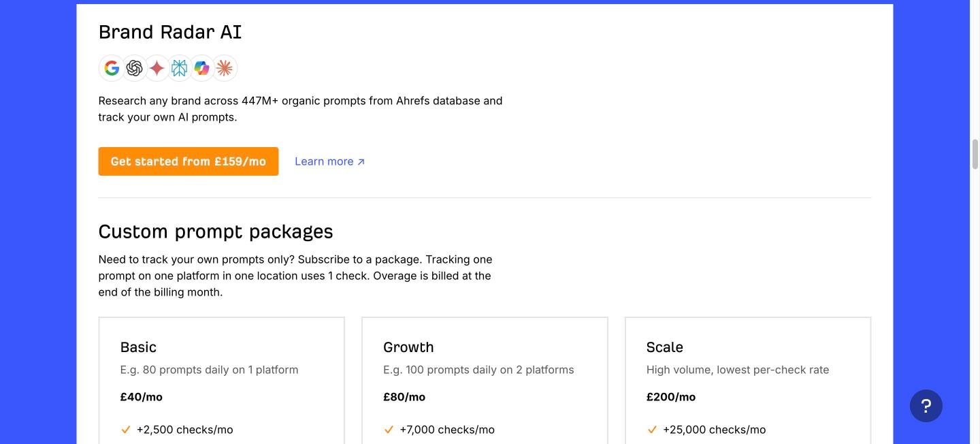
Task: Click +2,500 checks/mo text
Action: (185, 430)
